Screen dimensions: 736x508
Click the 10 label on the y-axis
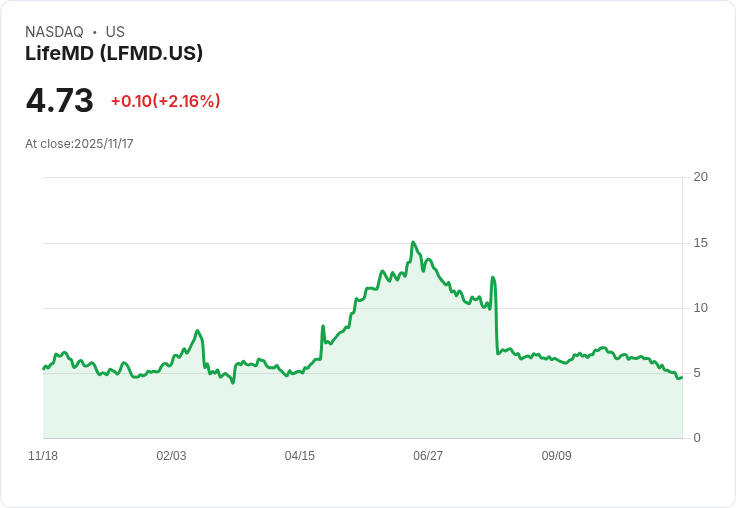tap(700, 308)
